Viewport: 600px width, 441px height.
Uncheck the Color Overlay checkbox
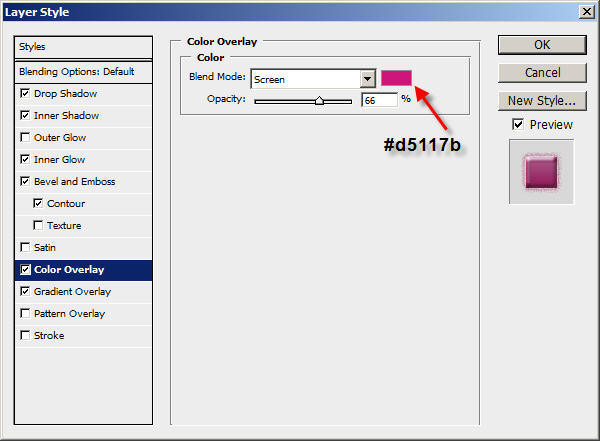click(25, 270)
